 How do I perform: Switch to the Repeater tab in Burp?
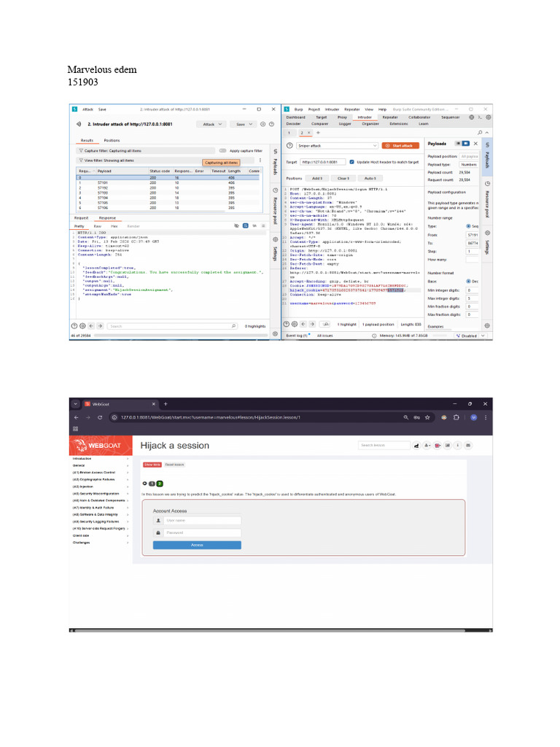(x=389, y=117)
